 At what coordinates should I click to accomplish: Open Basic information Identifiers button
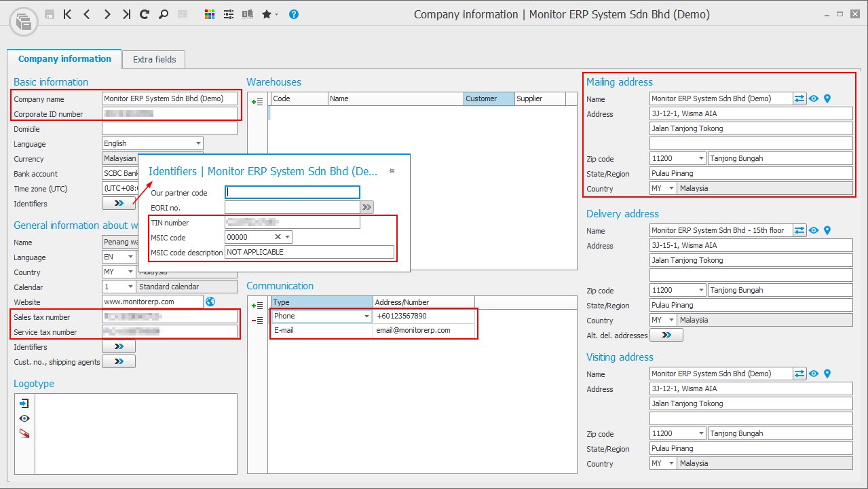click(119, 203)
